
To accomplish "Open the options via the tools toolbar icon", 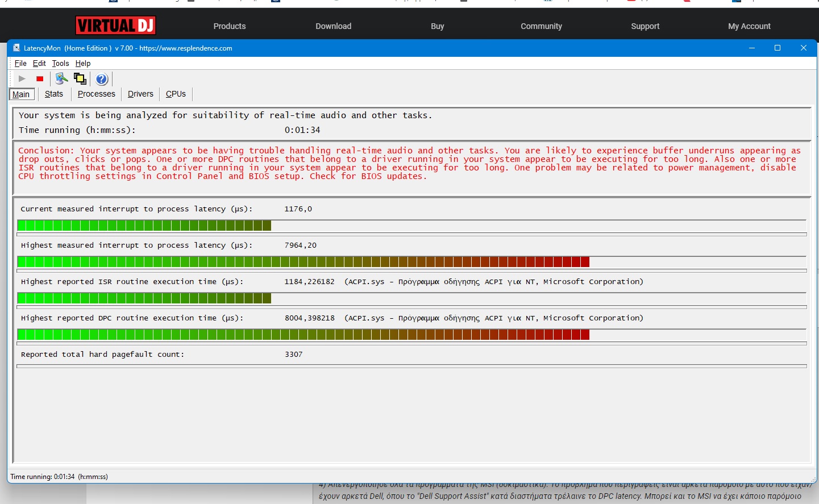I will click(x=61, y=79).
